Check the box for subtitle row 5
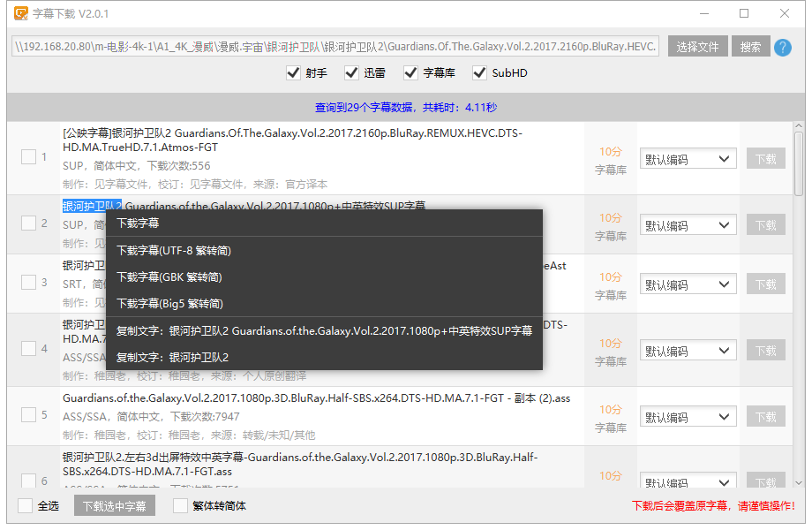812x530 pixels. point(28,415)
